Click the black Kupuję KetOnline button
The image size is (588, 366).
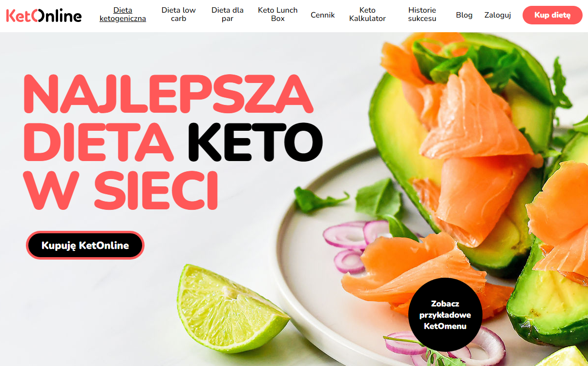pyautogui.click(x=85, y=245)
